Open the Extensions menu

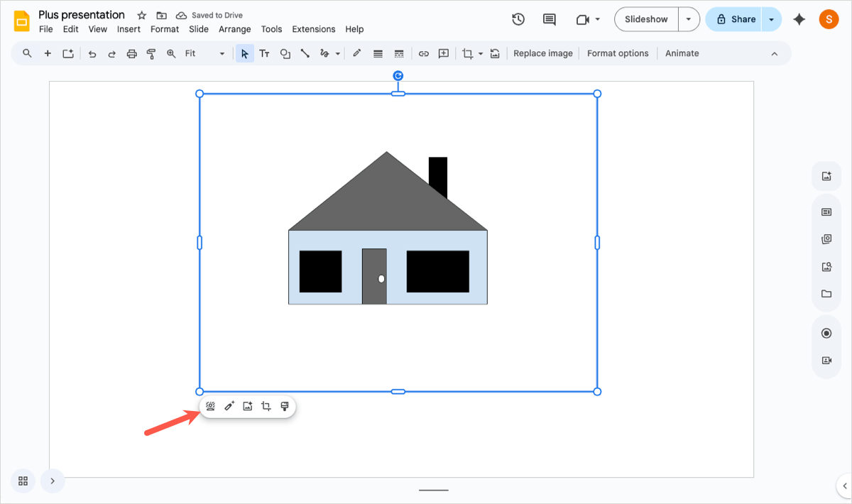coord(313,29)
